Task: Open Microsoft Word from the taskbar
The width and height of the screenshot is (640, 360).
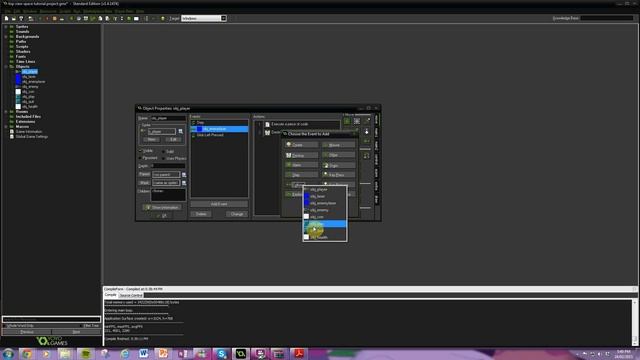Action: [x=143, y=353]
